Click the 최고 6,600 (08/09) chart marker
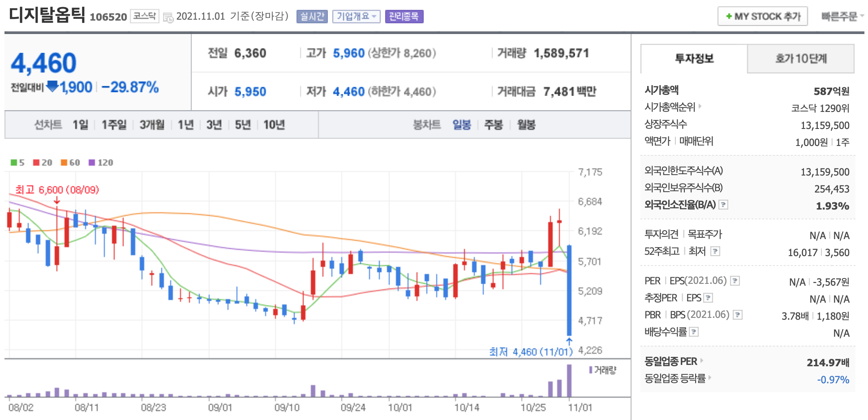Image resolution: width=868 pixels, height=420 pixels. pos(57,190)
